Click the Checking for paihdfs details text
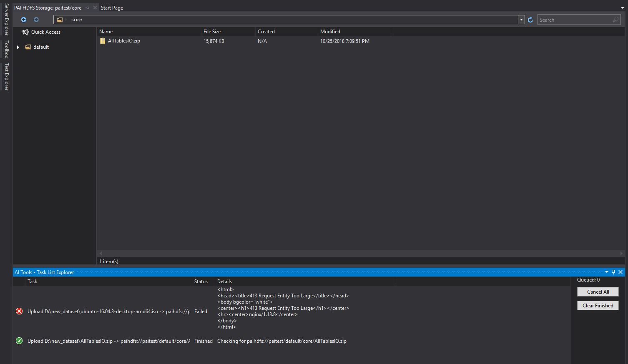The width and height of the screenshot is (628, 364). pyautogui.click(x=282, y=341)
